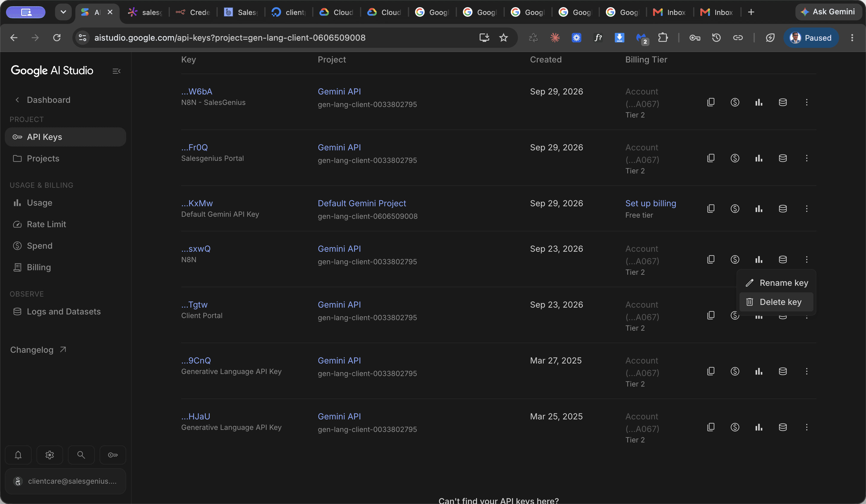Copy the ...Tgtw API key
866x504 pixels.
click(x=711, y=315)
